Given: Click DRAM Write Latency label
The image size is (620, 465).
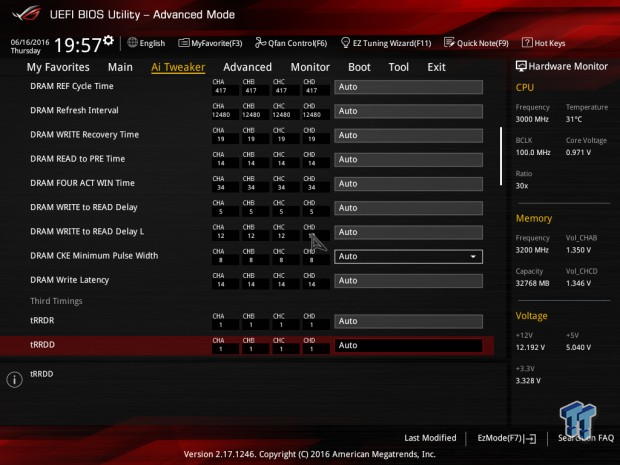Looking at the screenshot, I should click(x=70, y=280).
